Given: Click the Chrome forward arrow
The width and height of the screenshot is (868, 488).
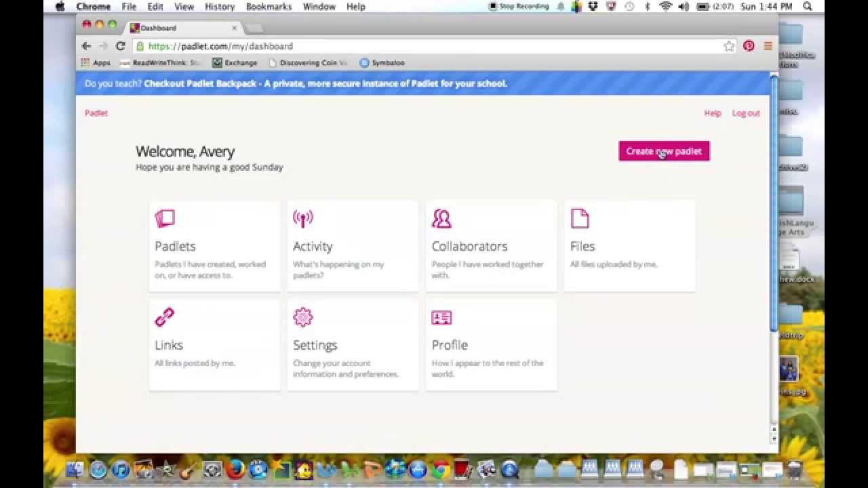Looking at the screenshot, I should tap(103, 46).
